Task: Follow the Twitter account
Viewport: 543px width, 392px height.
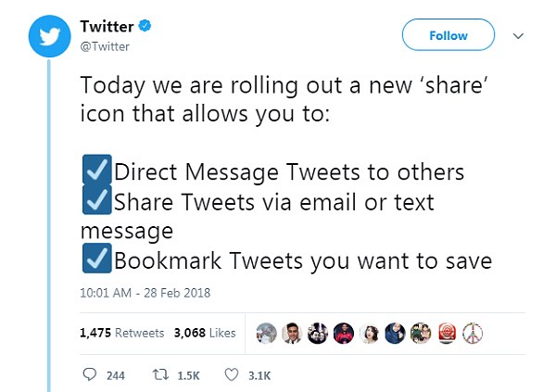Action: pyautogui.click(x=448, y=35)
